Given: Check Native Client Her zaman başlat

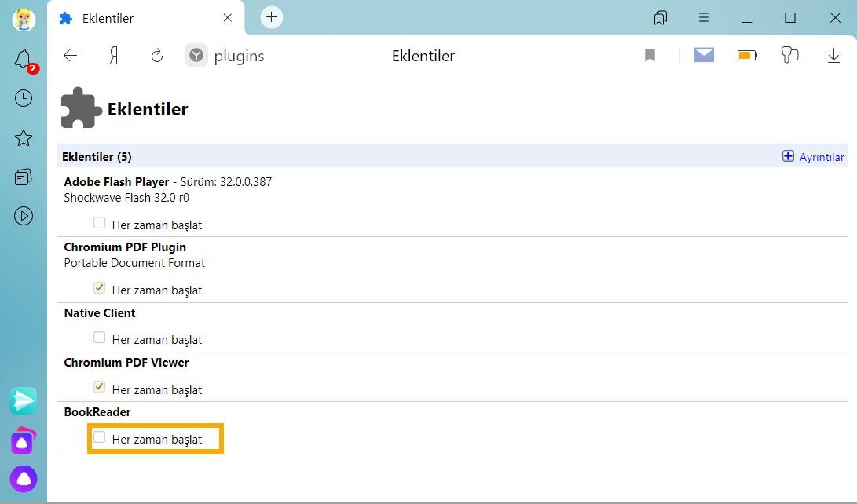Looking at the screenshot, I should pyautogui.click(x=99, y=338).
